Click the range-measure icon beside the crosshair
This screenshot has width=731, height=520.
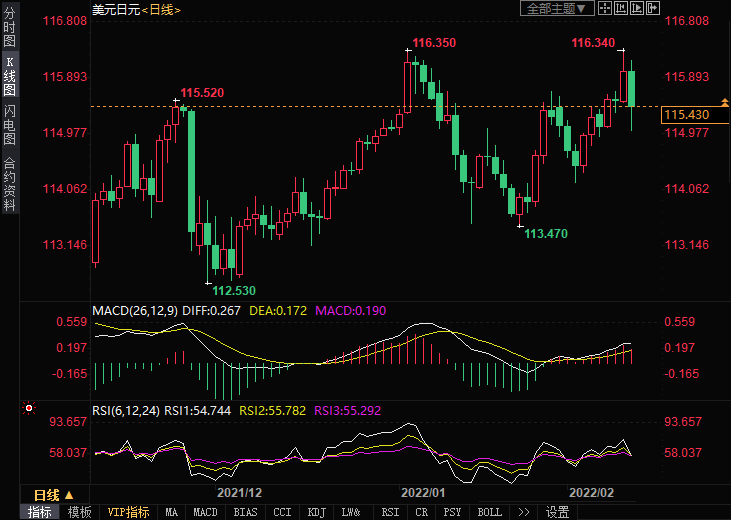(x=622, y=8)
